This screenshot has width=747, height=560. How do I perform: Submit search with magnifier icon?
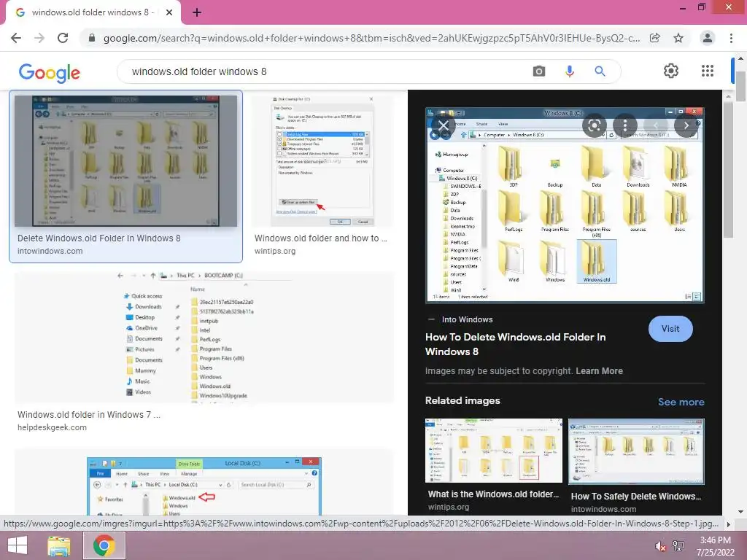[600, 71]
